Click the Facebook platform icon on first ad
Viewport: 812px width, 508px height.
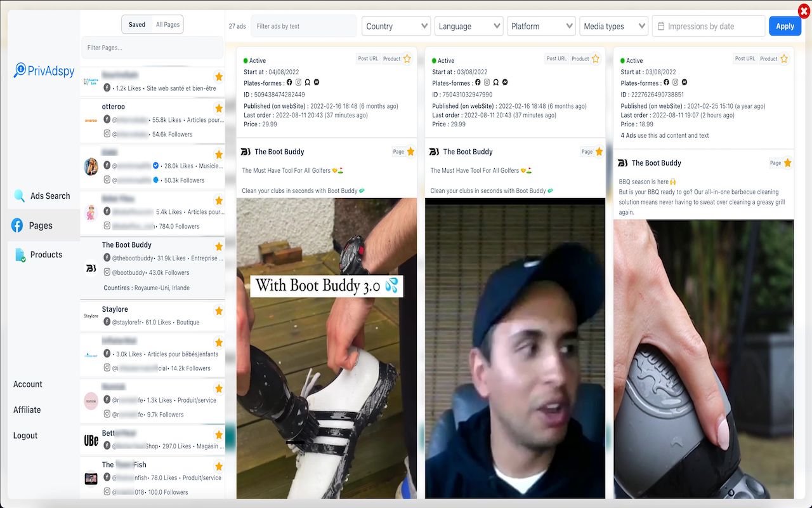click(289, 83)
